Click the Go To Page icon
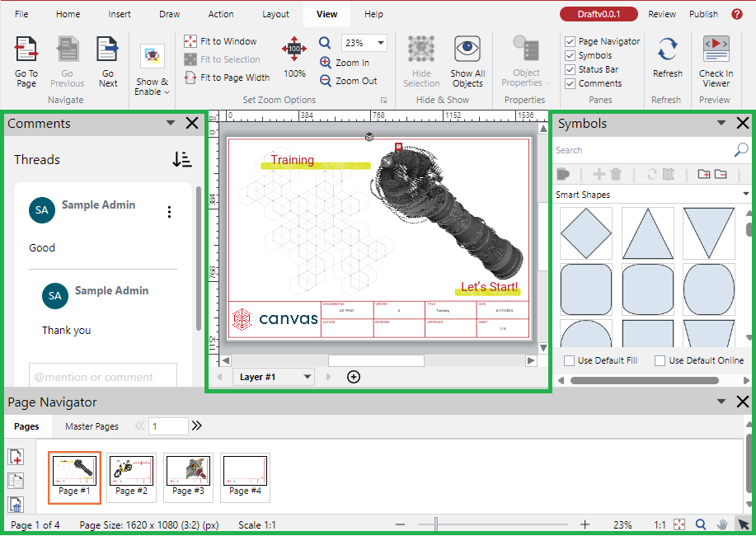Image resolution: width=756 pixels, height=536 pixels. 26,51
